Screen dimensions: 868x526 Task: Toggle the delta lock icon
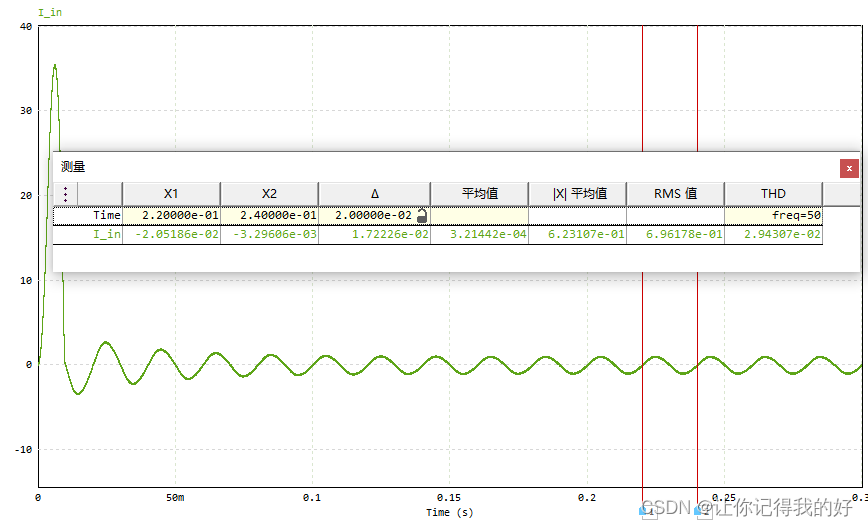(422, 215)
